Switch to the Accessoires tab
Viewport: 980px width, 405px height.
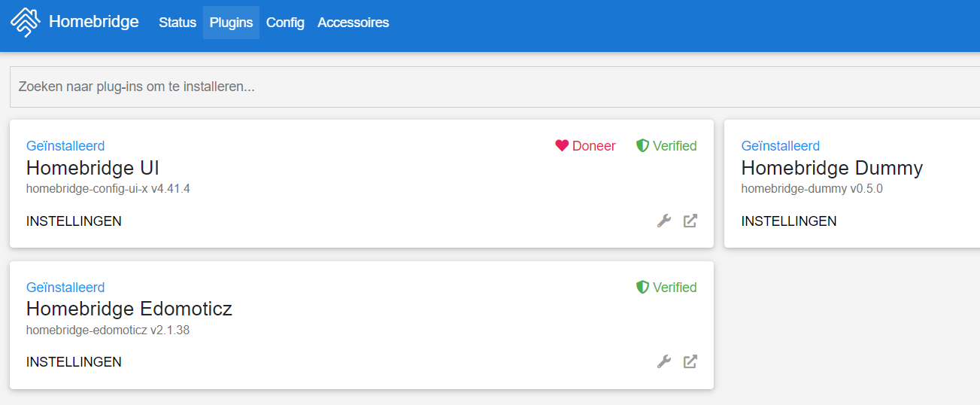pos(353,23)
